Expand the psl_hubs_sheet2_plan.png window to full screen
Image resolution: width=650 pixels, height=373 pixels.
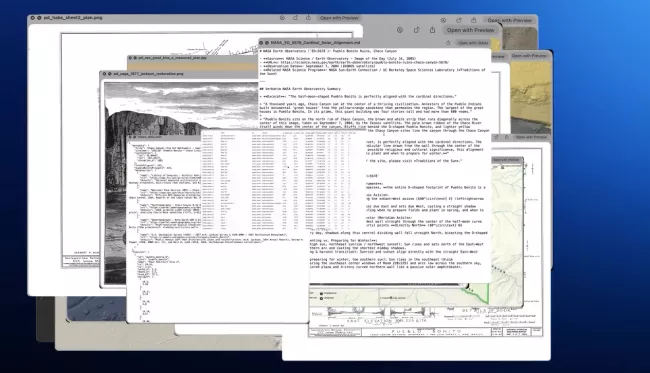[39, 18]
